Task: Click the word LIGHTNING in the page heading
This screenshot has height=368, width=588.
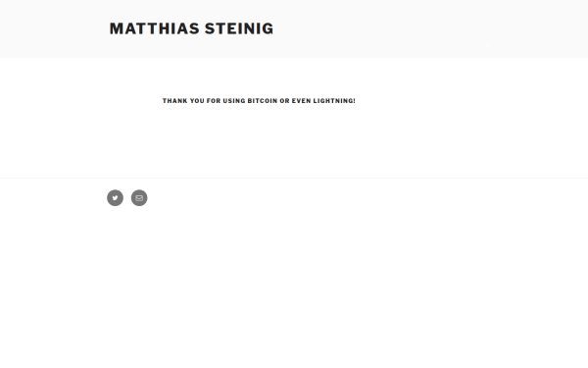Action: click(334, 101)
